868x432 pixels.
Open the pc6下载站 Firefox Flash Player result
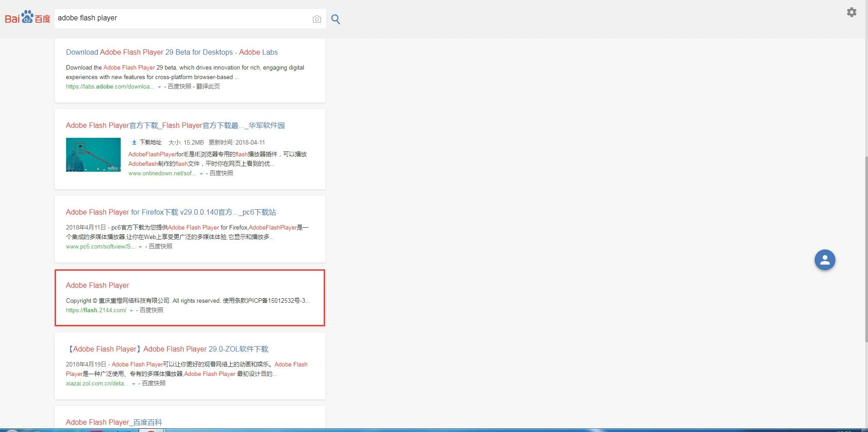171,212
